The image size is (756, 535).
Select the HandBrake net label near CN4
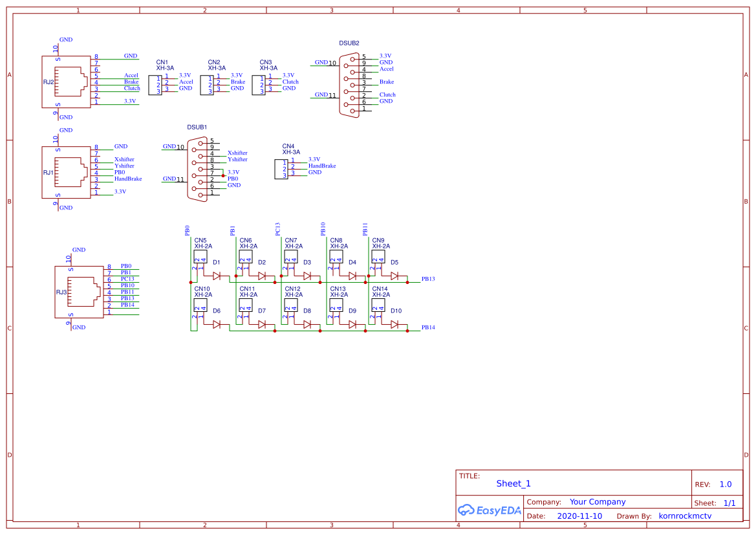tap(323, 166)
